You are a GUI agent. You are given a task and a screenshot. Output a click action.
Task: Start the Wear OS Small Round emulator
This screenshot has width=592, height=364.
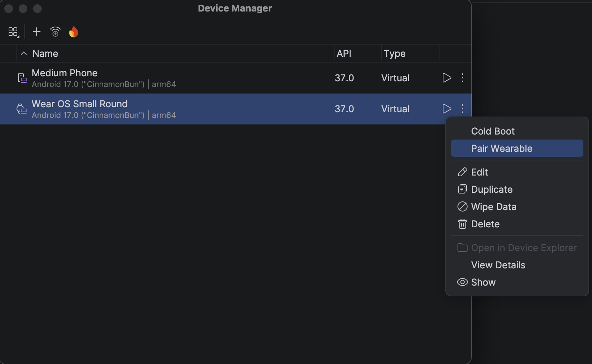click(447, 109)
